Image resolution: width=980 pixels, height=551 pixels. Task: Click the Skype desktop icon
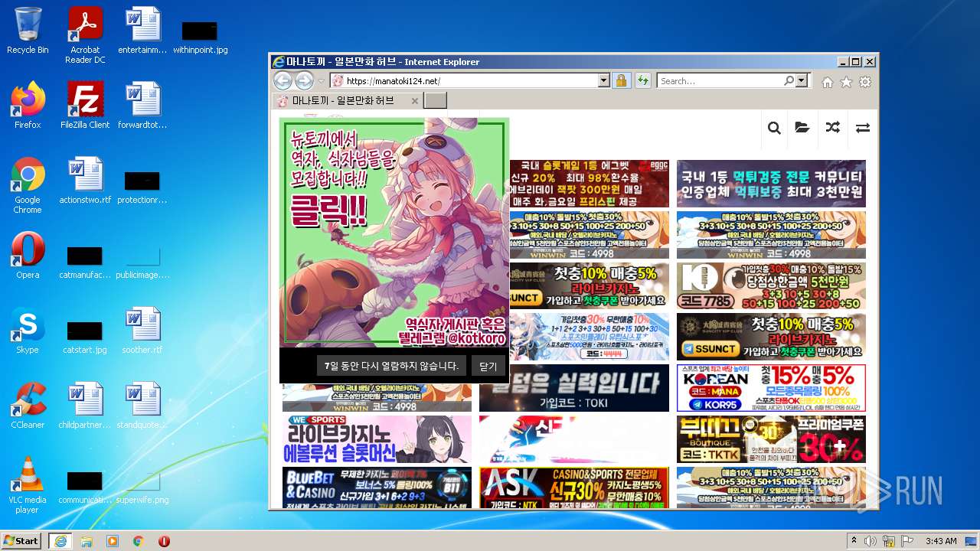(28, 330)
